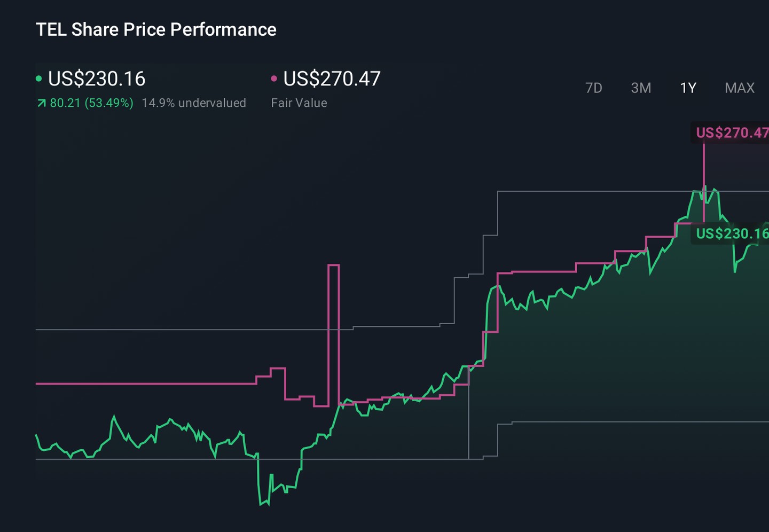Click the TEL Share Price Performance title
769x532 pixels.
pyautogui.click(x=156, y=29)
